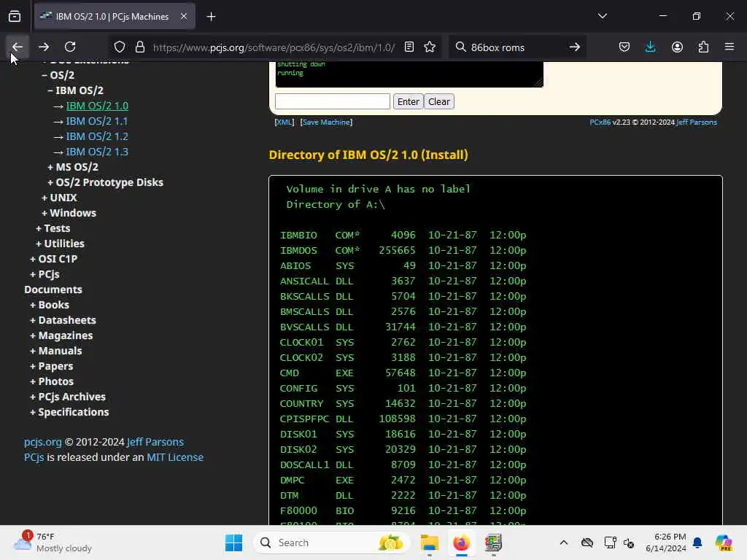
Task: Open a new tab with the plus button
Action: pos(211,17)
